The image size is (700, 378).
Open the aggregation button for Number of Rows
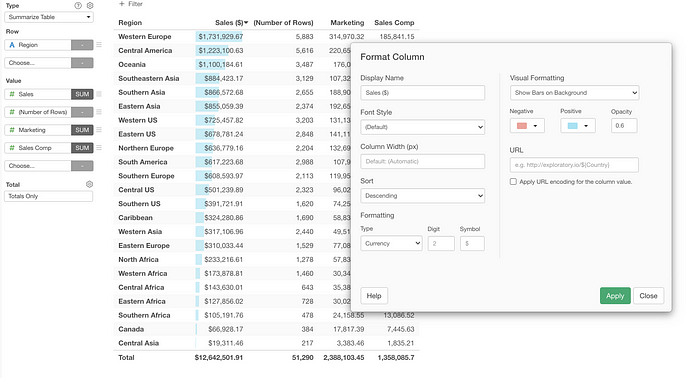[x=82, y=112]
